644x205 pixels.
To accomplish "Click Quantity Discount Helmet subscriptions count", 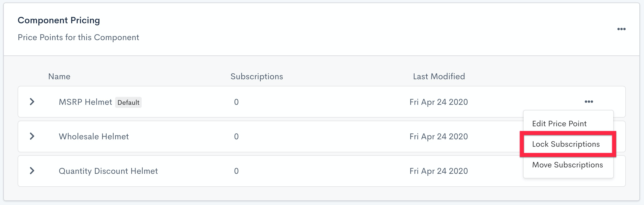I will [236, 171].
